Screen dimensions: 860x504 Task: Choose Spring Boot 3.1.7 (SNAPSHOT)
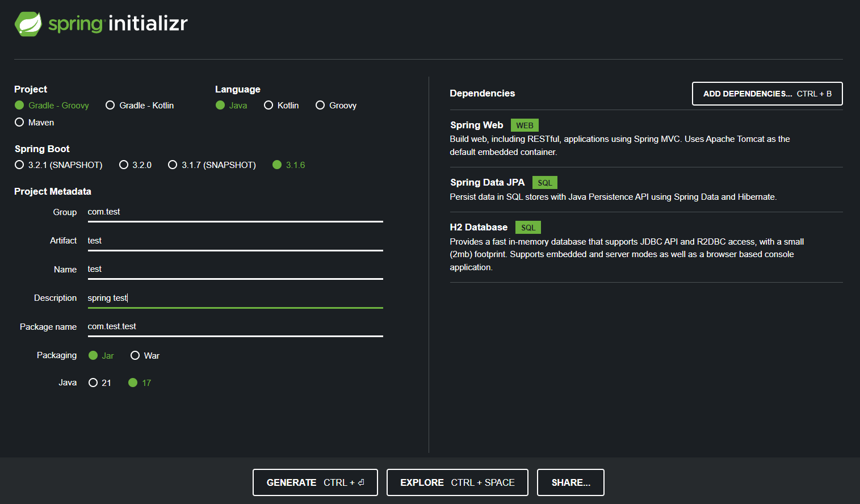pyautogui.click(x=212, y=165)
